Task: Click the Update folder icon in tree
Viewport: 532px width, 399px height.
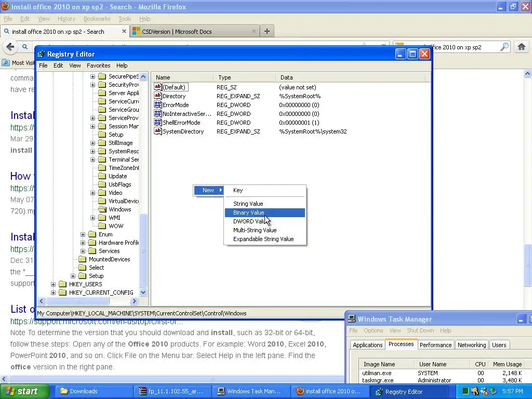Action: [x=102, y=176]
